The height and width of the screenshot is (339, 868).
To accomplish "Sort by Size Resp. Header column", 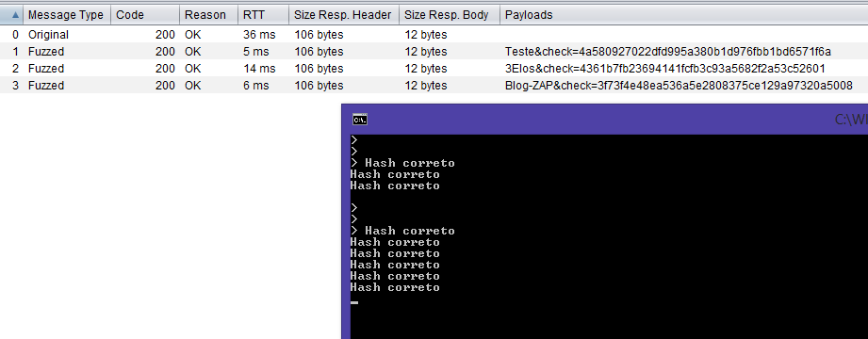I will [x=344, y=15].
